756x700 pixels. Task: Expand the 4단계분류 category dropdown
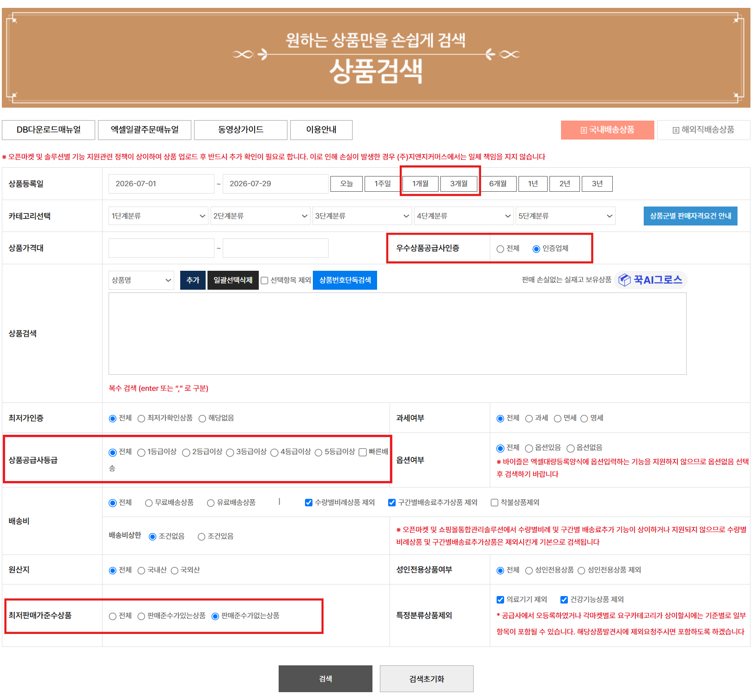tap(463, 216)
